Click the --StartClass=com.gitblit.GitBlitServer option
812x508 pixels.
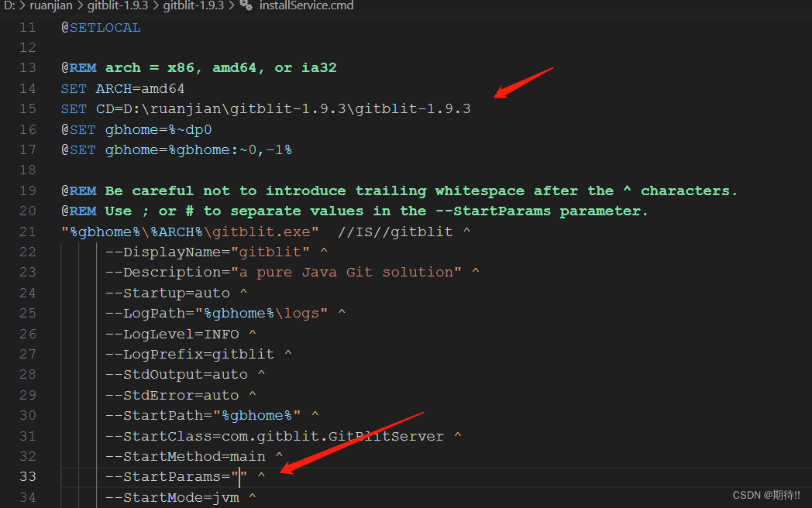(x=274, y=436)
